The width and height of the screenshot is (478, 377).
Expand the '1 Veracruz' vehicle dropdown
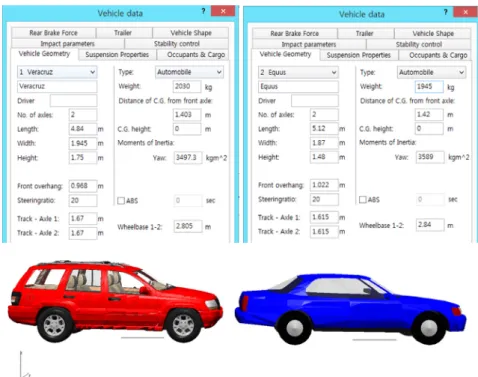pos(57,72)
